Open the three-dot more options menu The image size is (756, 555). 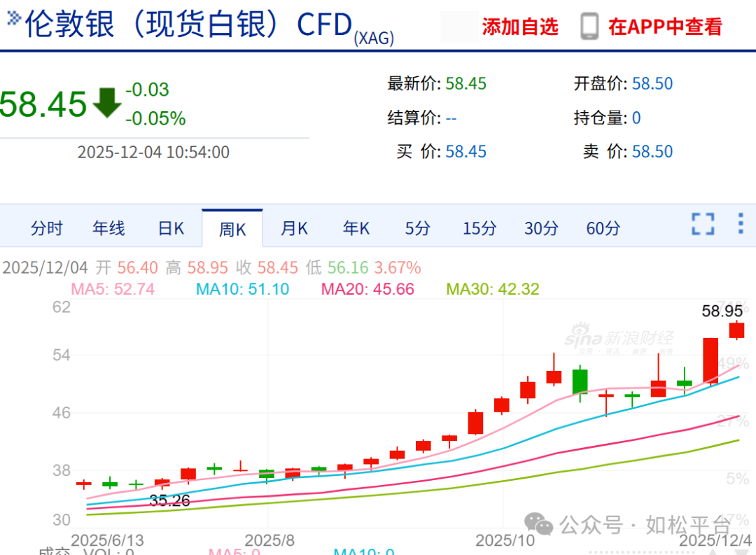coord(741,224)
